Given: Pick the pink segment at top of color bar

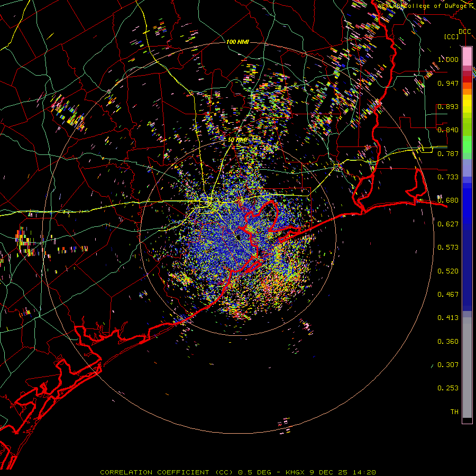Looking at the screenshot, I should point(467,57).
